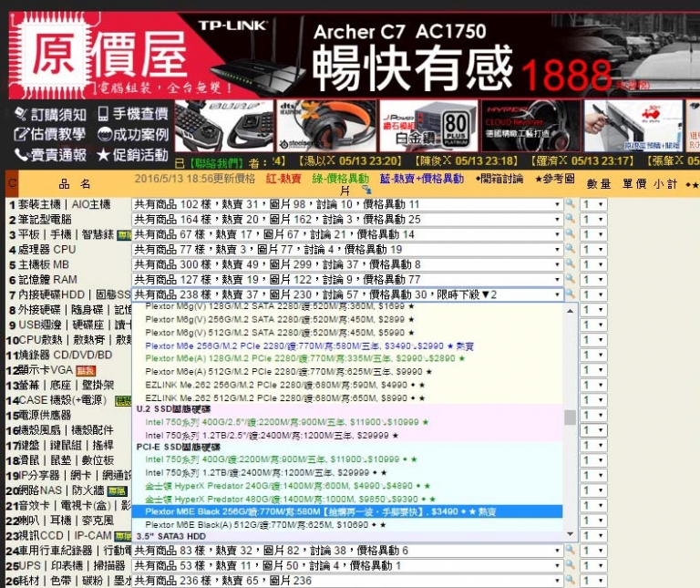The width and height of the screenshot is (700, 588).
Task: Click the 燒錄器 CD/DVD/BD category label
Action: (x=66, y=355)
